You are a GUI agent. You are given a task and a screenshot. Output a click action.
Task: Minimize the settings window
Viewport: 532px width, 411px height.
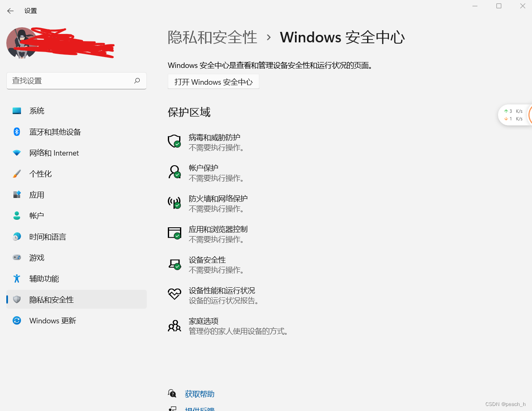[x=475, y=6]
